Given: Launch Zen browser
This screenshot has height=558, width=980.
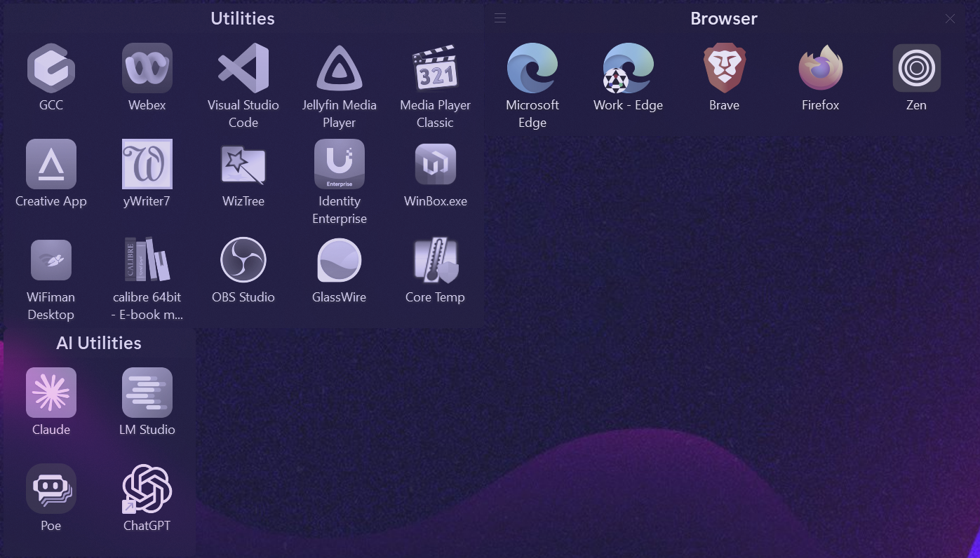Looking at the screenshot, I should point(916,69).
